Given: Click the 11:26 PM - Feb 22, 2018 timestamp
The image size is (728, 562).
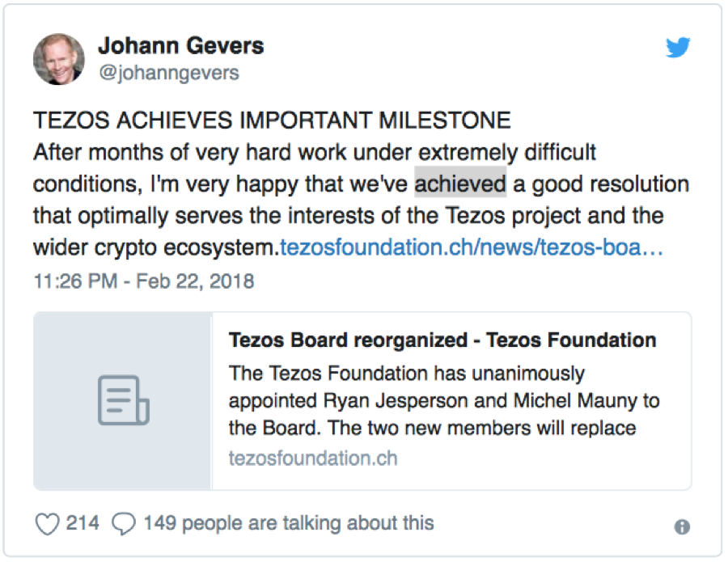Looking at the screenshot, I should coord(144,281).
